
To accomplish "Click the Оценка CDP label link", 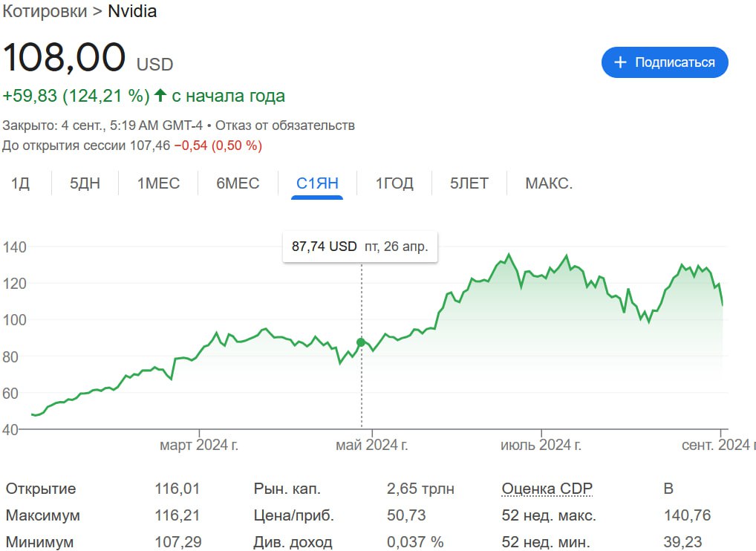I will coord(547,489).
